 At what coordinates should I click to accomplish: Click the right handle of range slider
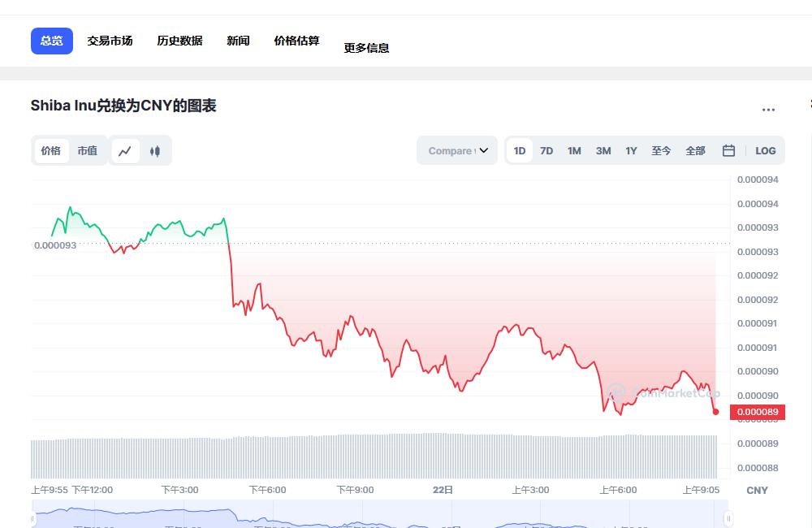pyautogui.click(x=728, y=518)
